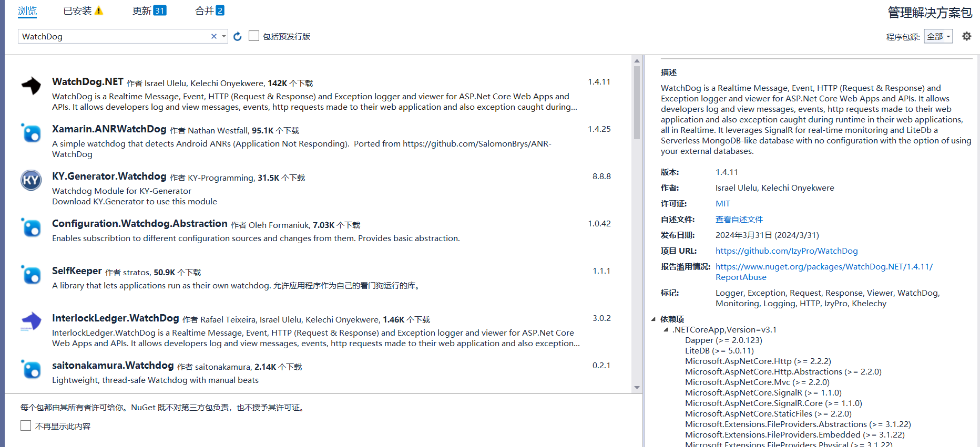Screen dimensions: 980x447
Task: Open the search history dropdown arrow
Action: [224, 36]
